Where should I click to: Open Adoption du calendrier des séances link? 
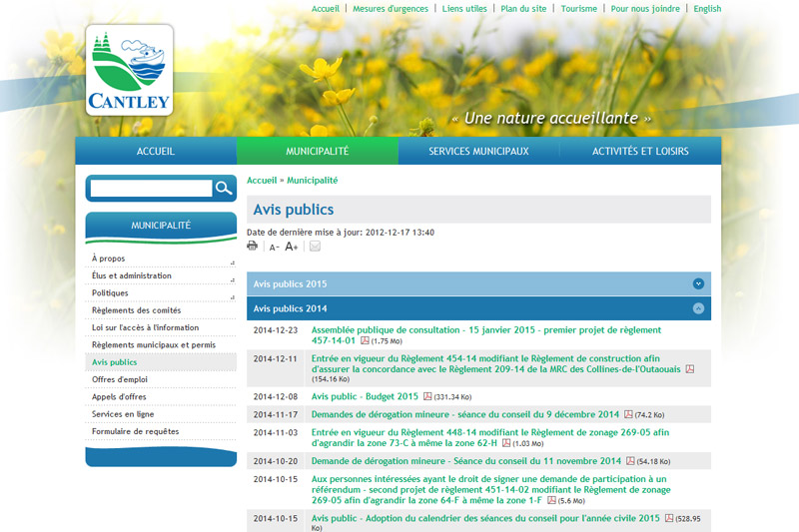coord(485,518)
